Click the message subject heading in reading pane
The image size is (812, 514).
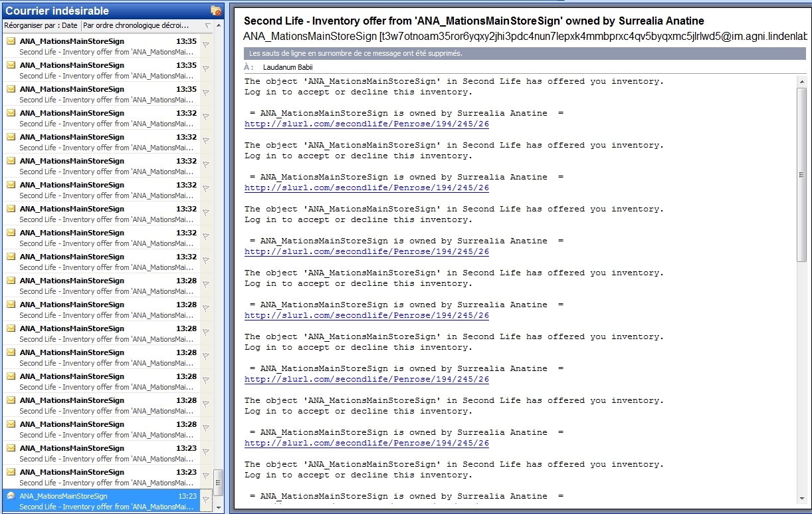pos(474,21)
